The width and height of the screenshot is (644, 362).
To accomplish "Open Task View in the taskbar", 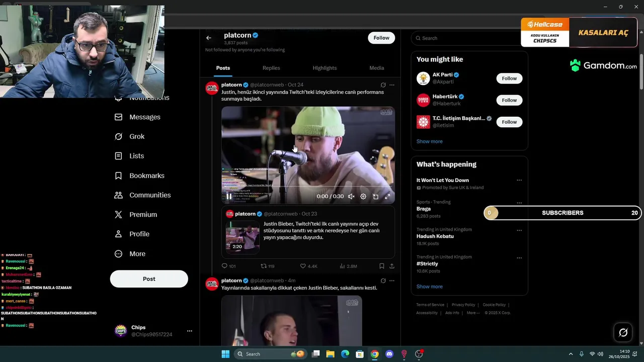I will (316, 354).
